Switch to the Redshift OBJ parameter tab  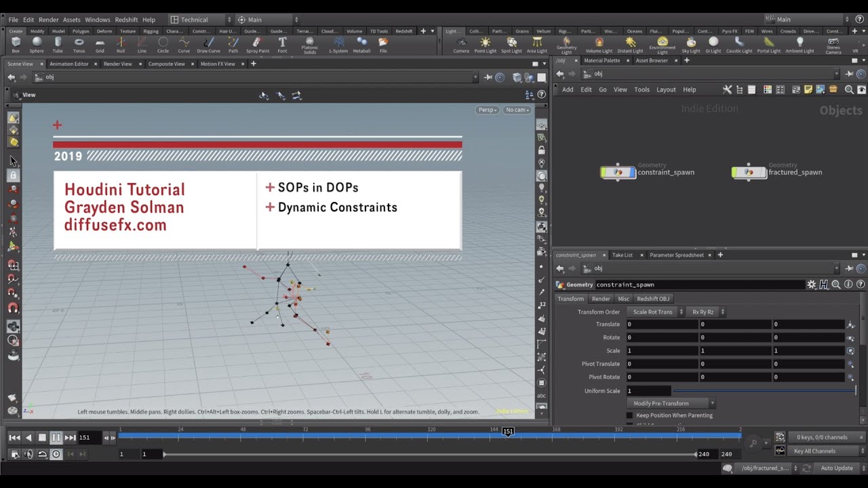click(653, 299)
